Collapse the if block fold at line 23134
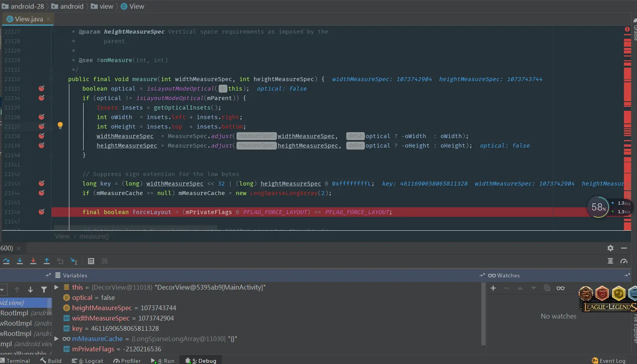The image size is (637, 364). 51,98
